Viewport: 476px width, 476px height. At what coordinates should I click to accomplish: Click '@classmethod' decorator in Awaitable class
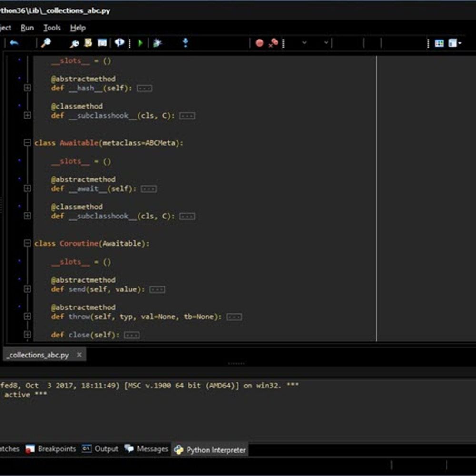[x=77, y=207]
